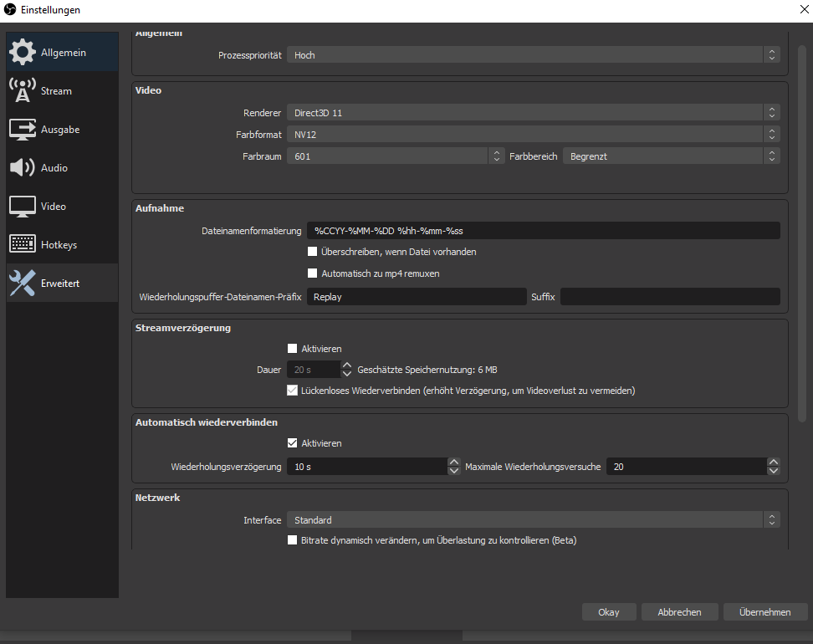813x644 pixels.
Task: Select the Hotkeys keyboard icon
Action: (22, 245)
